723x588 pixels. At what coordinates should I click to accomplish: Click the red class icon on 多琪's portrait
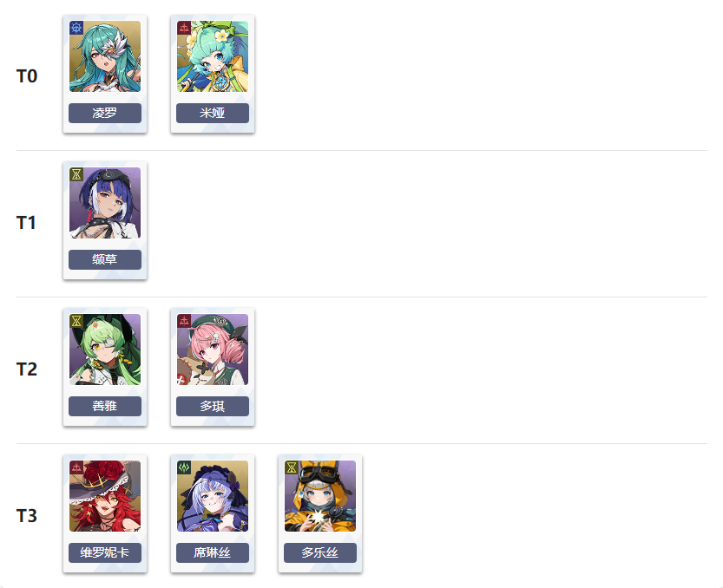(x=184, y=321)
